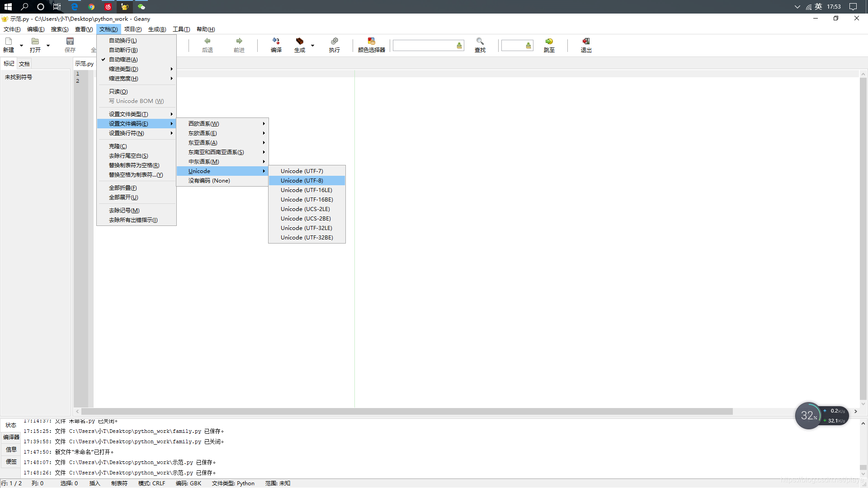This screenshot has width=868, height=488.
Task: Click the 后退 (Back) arrow icon
Action: click(208, 41)
